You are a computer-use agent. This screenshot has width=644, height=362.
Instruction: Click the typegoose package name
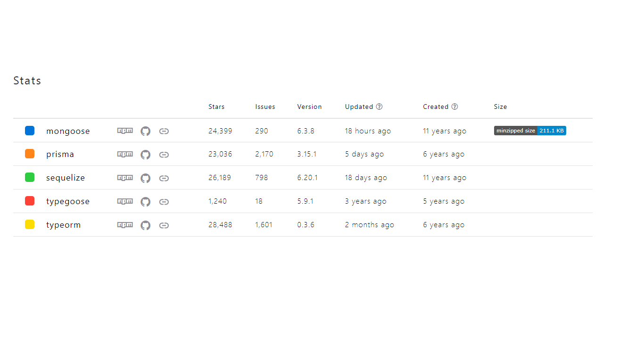click(x=68, y=202)
